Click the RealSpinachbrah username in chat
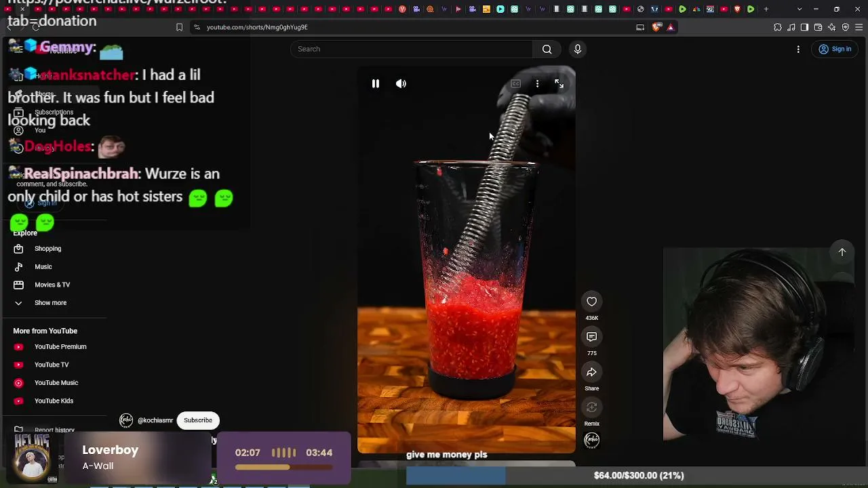This screenshot has height=488, width=868. pyautogui.click(x=81, y=174)
